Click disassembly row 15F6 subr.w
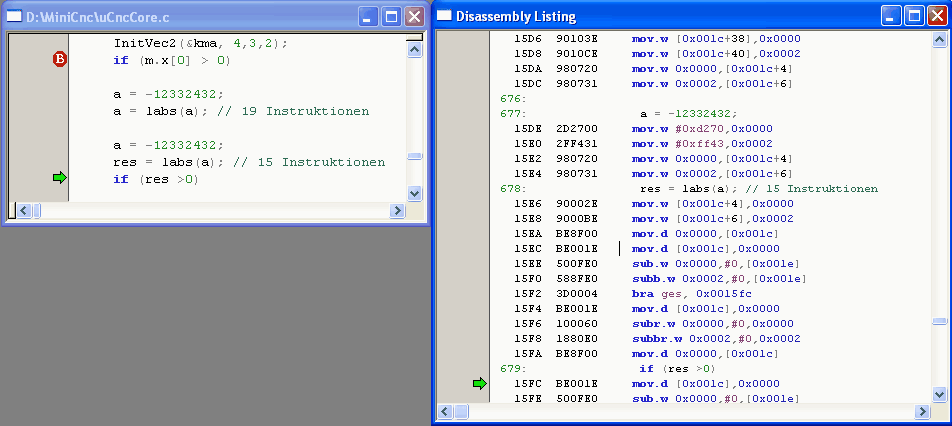 pos(654,324)
